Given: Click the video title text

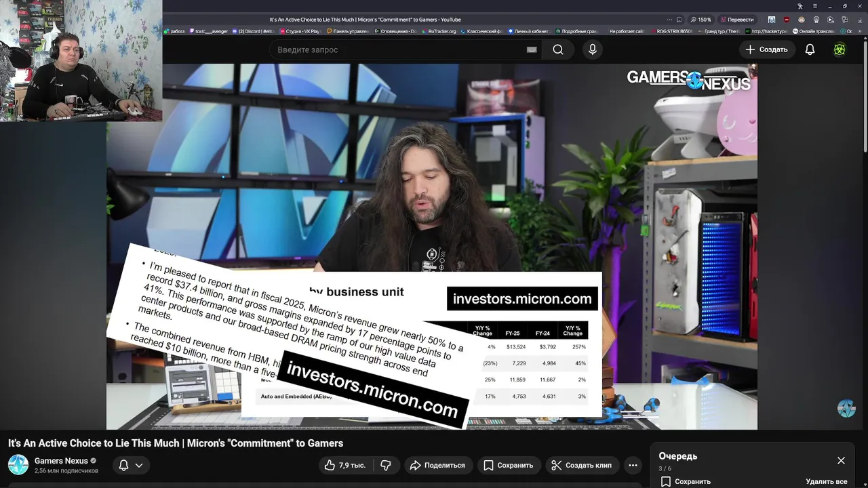Looking at the screenshot, I should point(176,443).
